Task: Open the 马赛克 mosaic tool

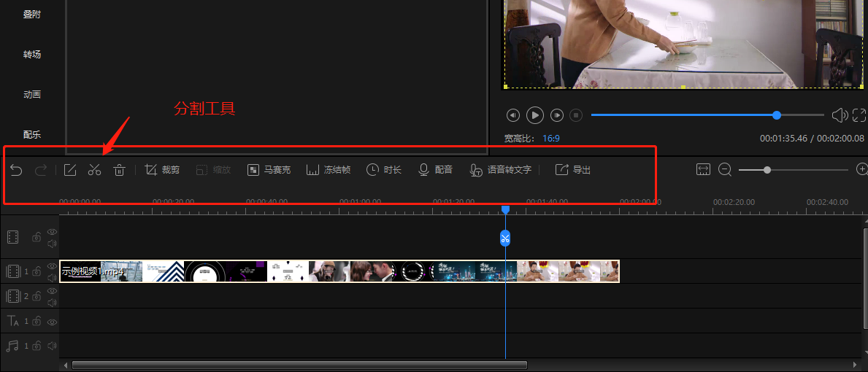Action: [x=269, y=170]
